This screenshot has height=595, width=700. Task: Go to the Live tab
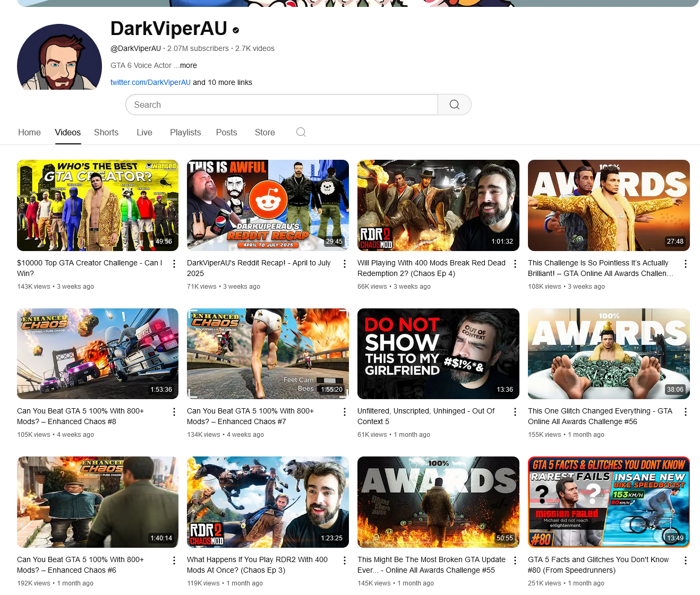(144, 133)
